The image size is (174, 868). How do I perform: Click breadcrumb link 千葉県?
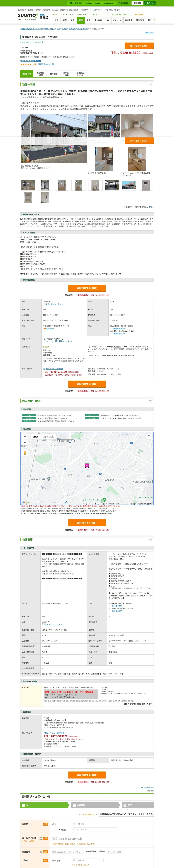(65, 29)
